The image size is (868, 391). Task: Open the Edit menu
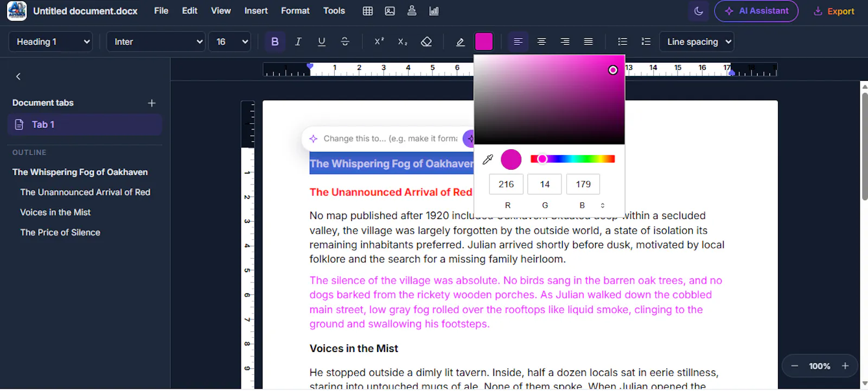[190, 11]
